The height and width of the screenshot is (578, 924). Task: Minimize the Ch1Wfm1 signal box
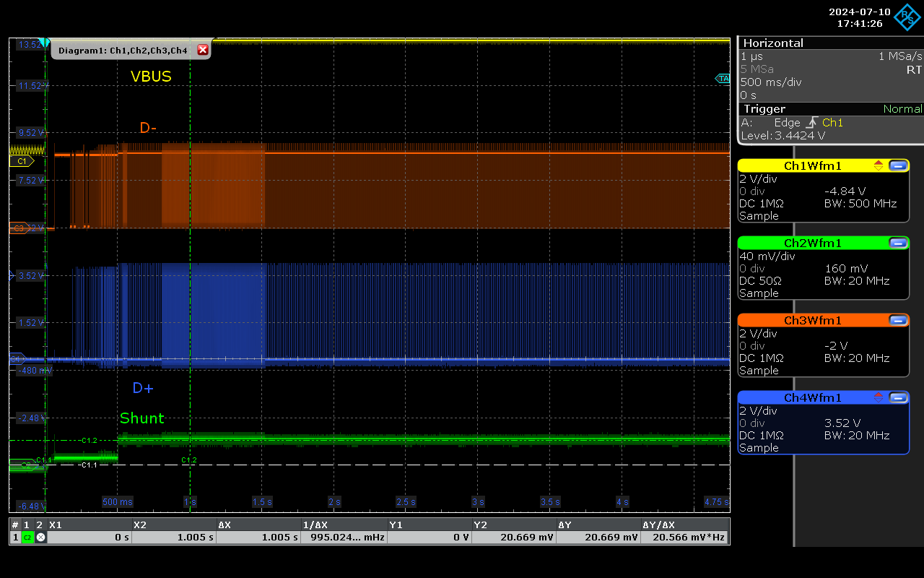[x=898, y=165]
